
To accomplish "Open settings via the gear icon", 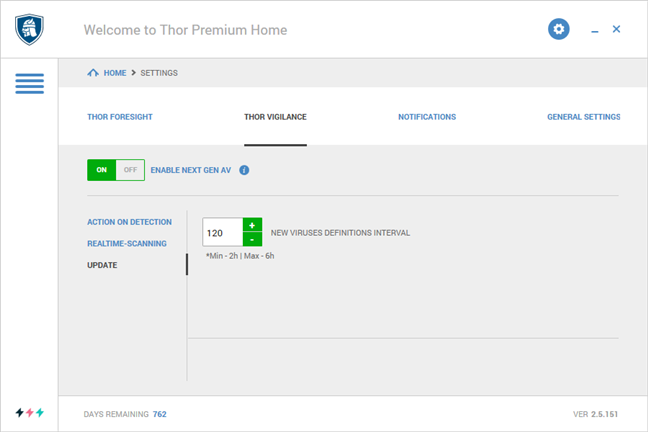I will point(559,29).
